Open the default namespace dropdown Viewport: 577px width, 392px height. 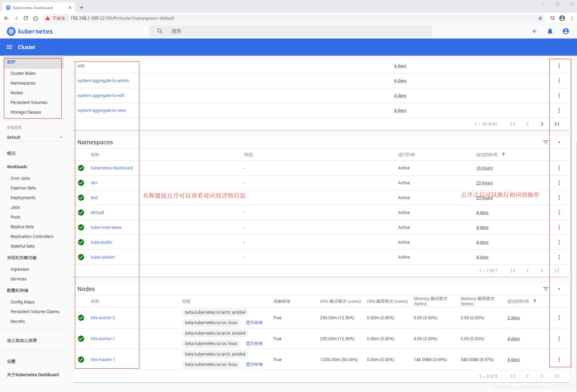[x=35, y=137]
